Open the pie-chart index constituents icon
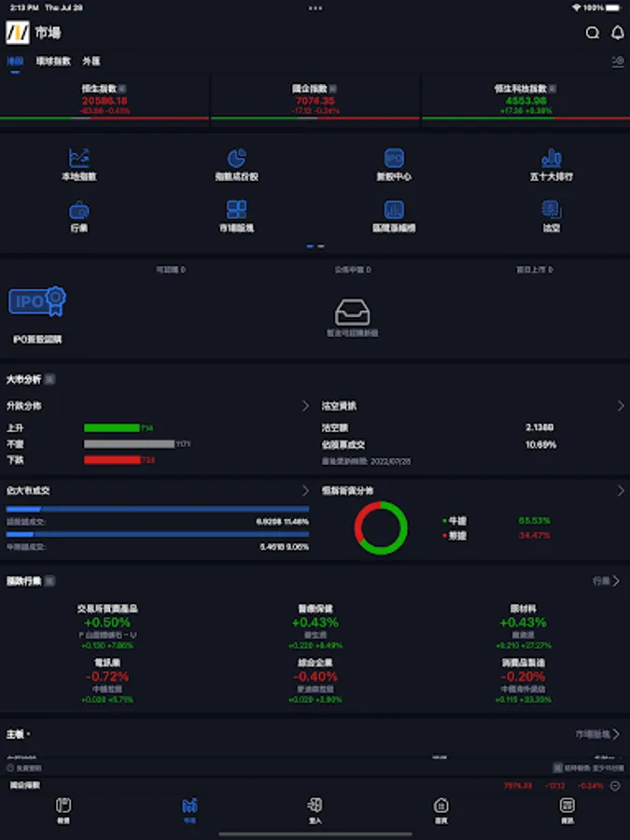This screenshot has width=630, height=840. click(237, 158)
